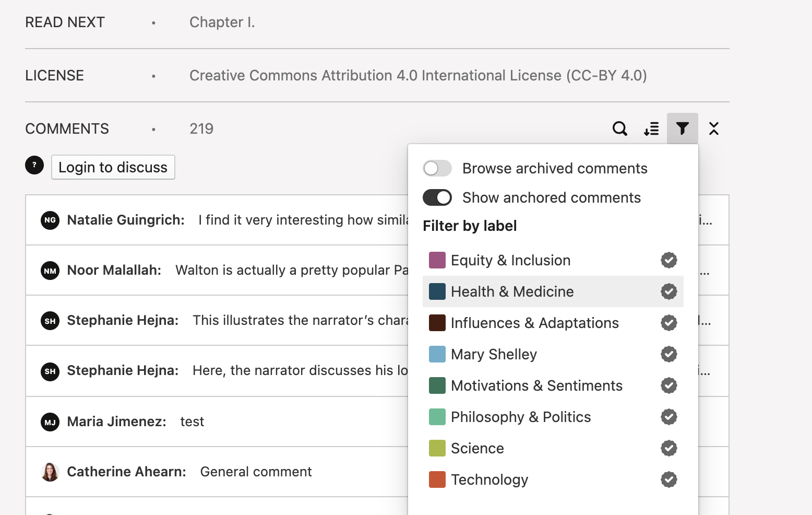Viewport: 812px width, 515px height.
Task: Select the Influences & Adaptations label filter
Action: [553, 323]
